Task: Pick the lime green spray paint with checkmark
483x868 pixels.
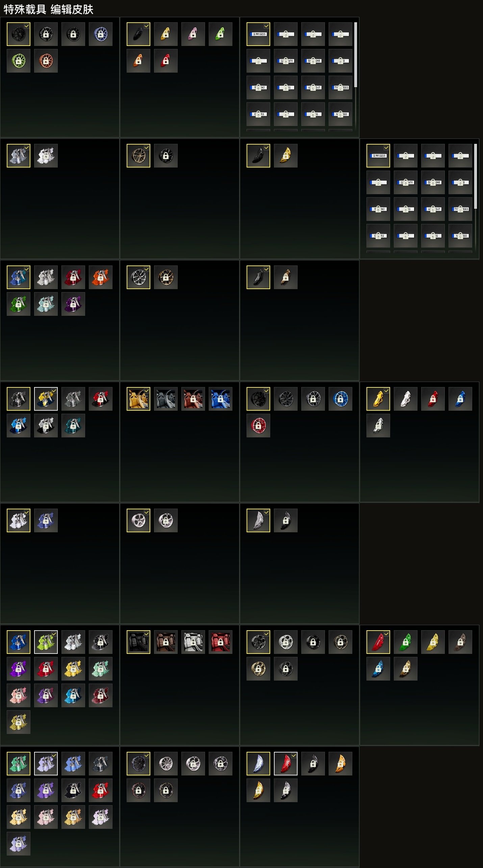Action: pyautogui.click(x=46, y=642)
